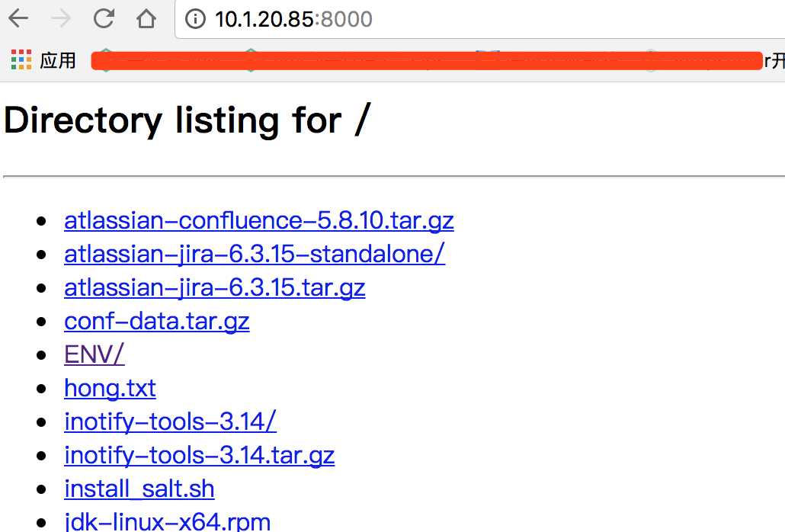Open the atlassian-jira-6.3.15-standalone/ directory
The width and height of the screenshot is (785, 532).
(x=255, y=255)
